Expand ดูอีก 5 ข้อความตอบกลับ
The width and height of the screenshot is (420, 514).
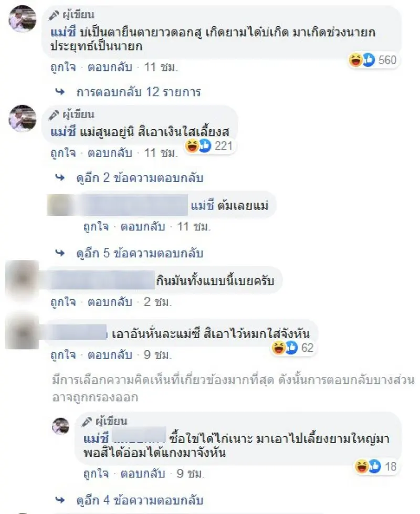[x=140, y=254]
